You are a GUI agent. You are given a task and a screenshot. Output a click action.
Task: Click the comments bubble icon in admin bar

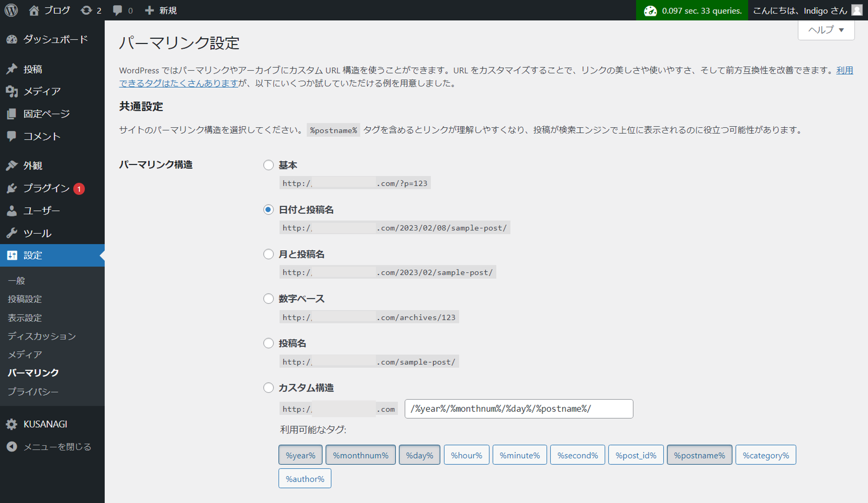(118, 10)
